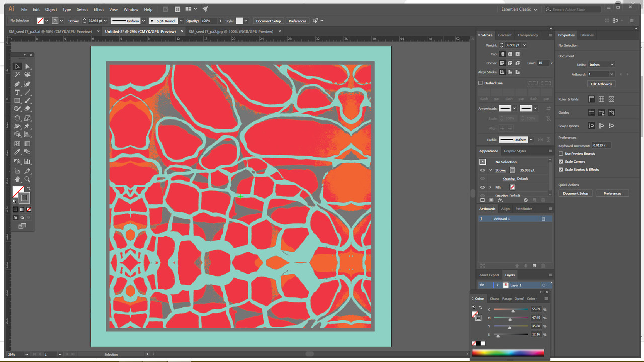Screen dimensions: 644x362
Task: Select the Selection tool
Action: click(x=17, y=66)
